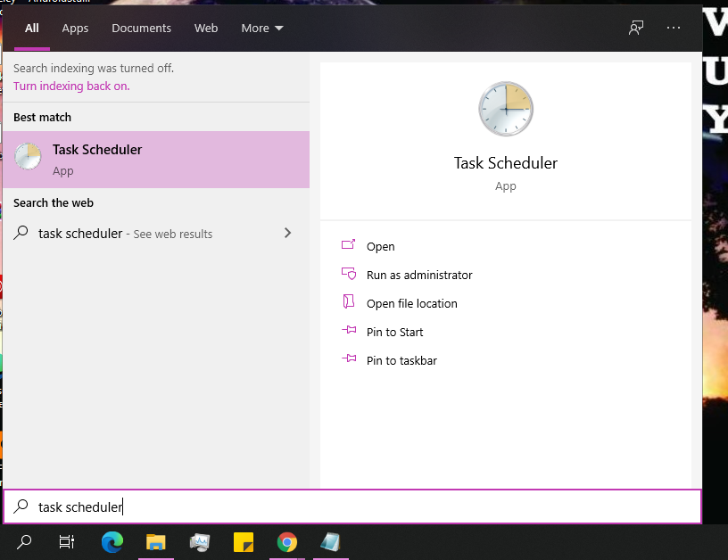Image resolution: width=728 pixels, height=560 pixels.
Task: Expand web results arrow for task scheduler
Action: [x=287, y=233]
